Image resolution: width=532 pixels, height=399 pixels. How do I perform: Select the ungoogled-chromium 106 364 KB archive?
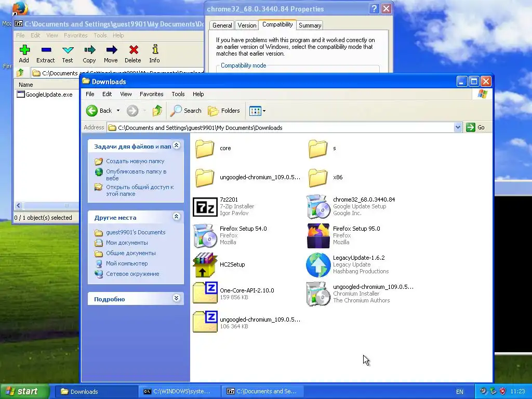point(247,322)
